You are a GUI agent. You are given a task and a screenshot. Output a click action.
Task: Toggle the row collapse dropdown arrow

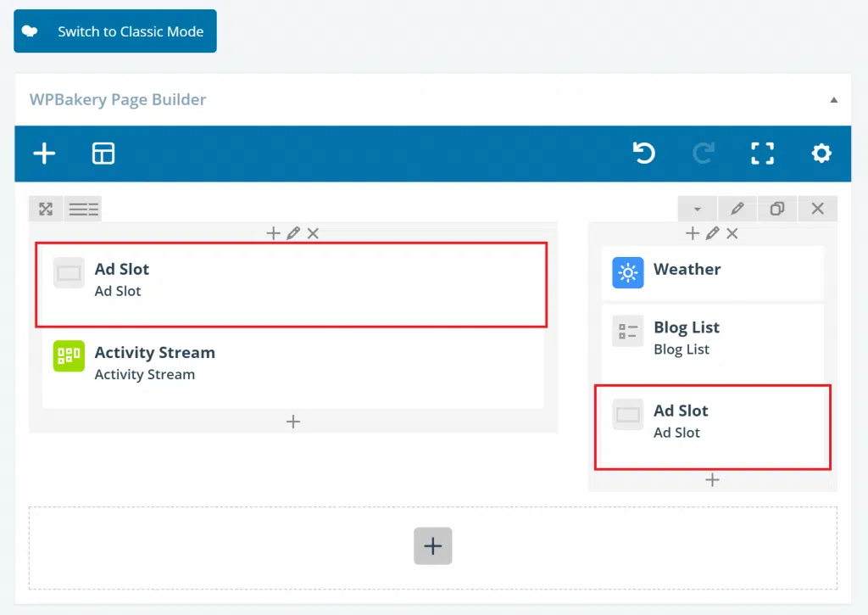698,209
